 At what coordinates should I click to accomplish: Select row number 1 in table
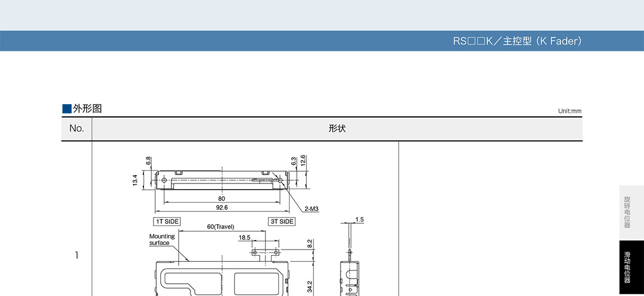pyautogui.click(x=77, y=256)
